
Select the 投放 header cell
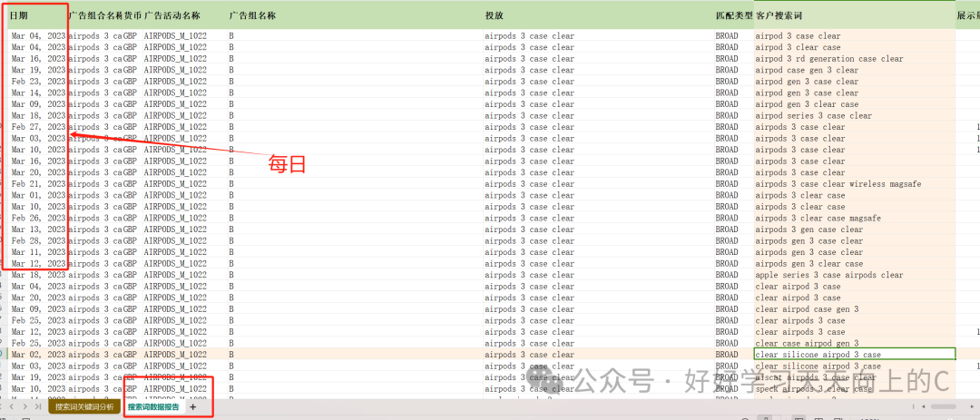(x=600, y=15)
